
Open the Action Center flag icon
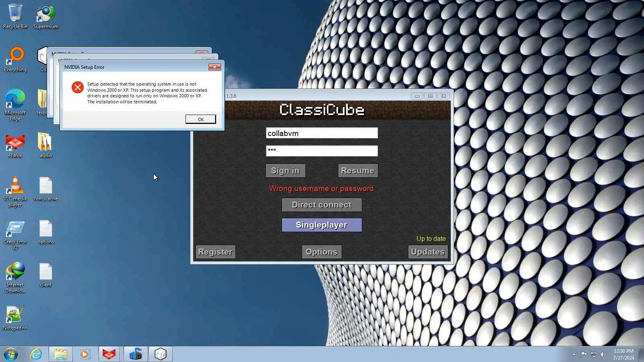[584, 354]
